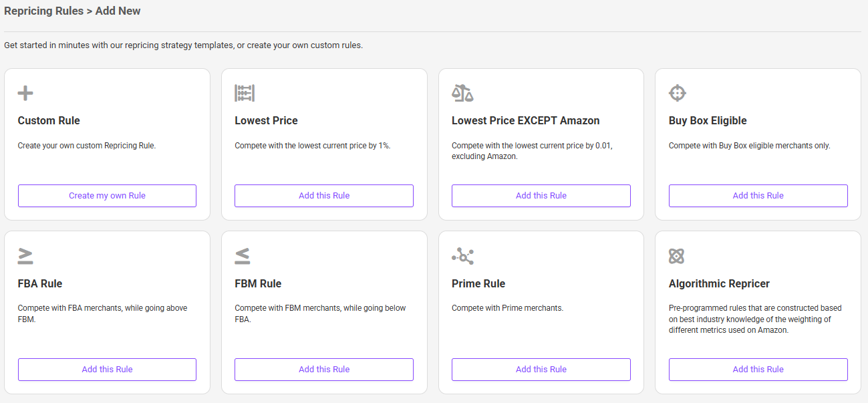Select the Buy Box Eligible card heading
868x403 pixels.
(708, 121)
